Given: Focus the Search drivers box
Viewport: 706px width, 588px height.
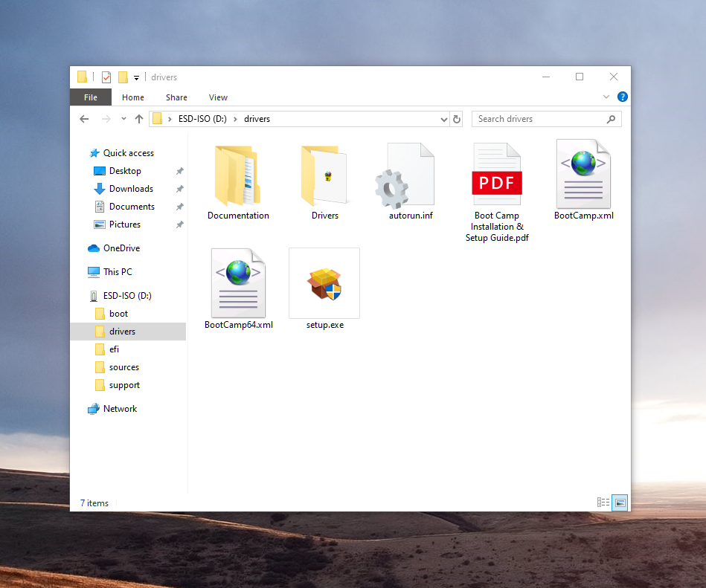Looking at the screenshot, I should pos(546,119).
